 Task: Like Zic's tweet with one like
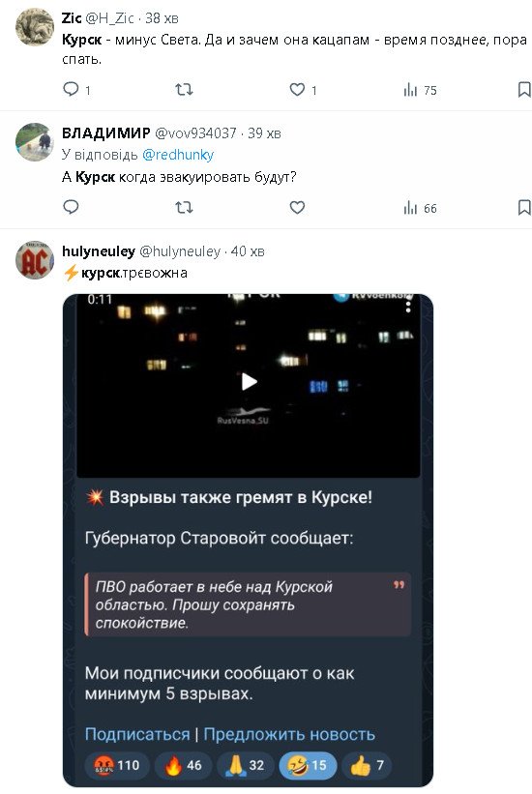point(303,90)
